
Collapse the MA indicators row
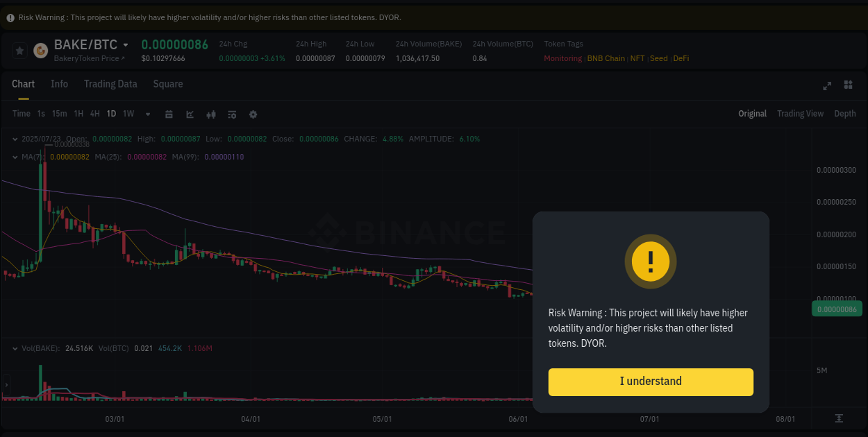coord(15,157)
